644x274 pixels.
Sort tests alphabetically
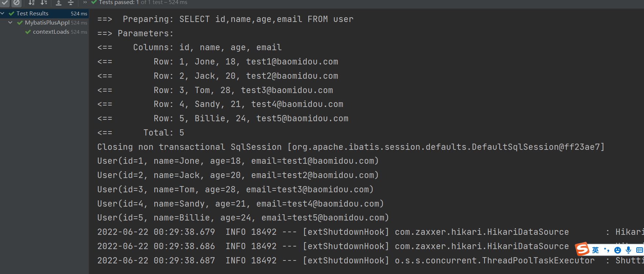pos(32,3)
